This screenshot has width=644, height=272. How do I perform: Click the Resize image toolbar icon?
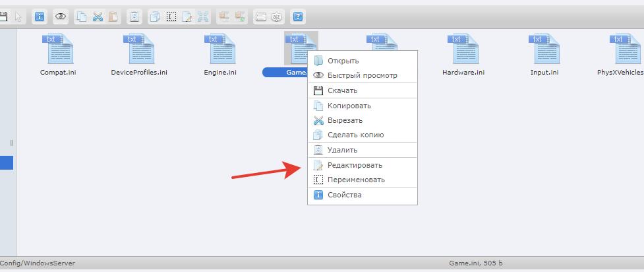[202, 17]
